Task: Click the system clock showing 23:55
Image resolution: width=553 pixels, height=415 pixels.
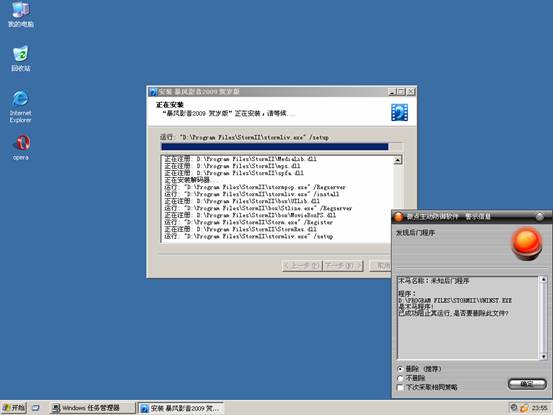Action: 540,408
